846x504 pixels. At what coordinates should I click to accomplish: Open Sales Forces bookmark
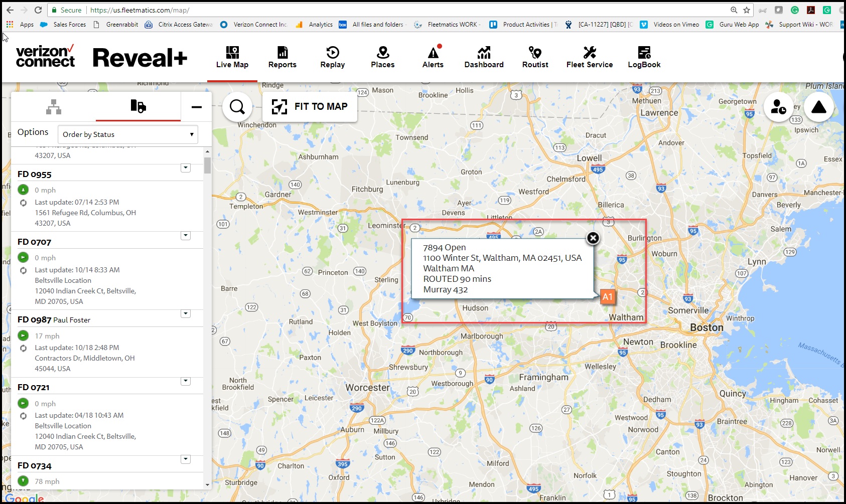click(63, 24)
